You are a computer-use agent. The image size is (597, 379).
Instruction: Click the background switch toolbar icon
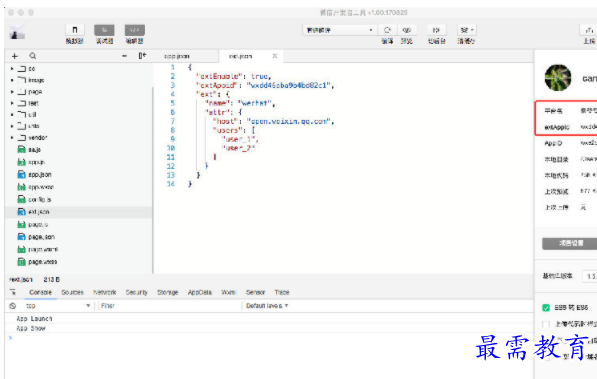tap(436, 30)
